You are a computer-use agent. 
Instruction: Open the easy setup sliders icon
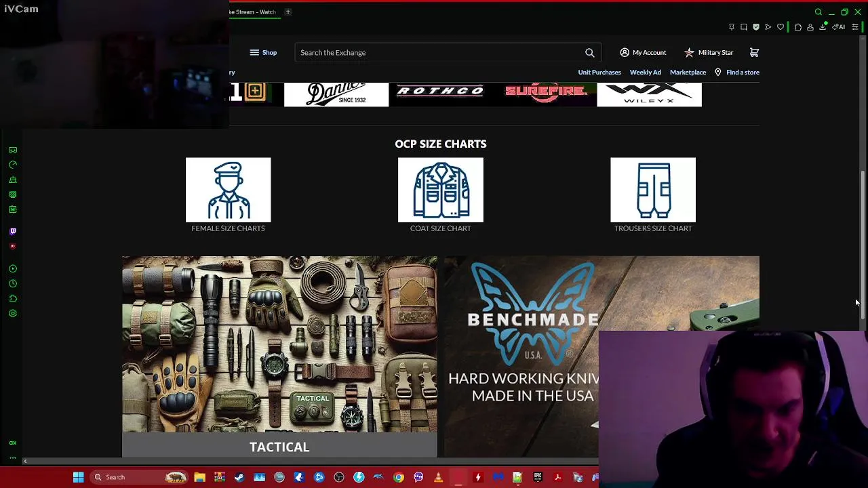855,27
